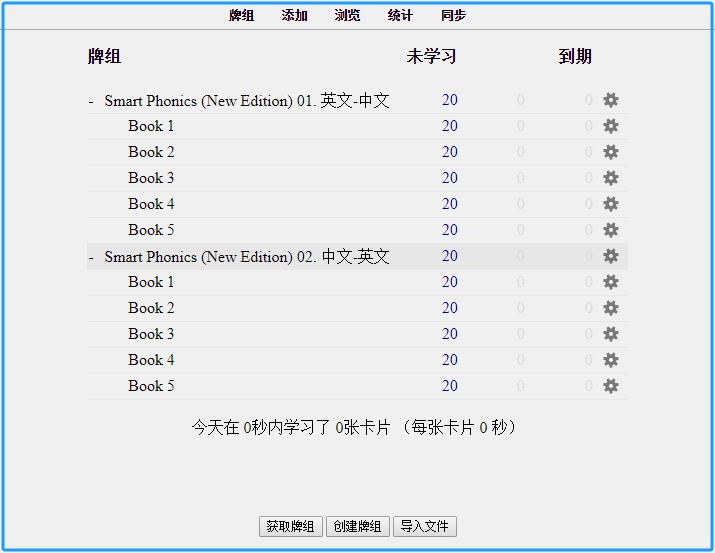The height and width of the screenshot is (553, 715).
Task: Open gear for Book 2 under 英文-中文 deck
Action: [611, 152]
